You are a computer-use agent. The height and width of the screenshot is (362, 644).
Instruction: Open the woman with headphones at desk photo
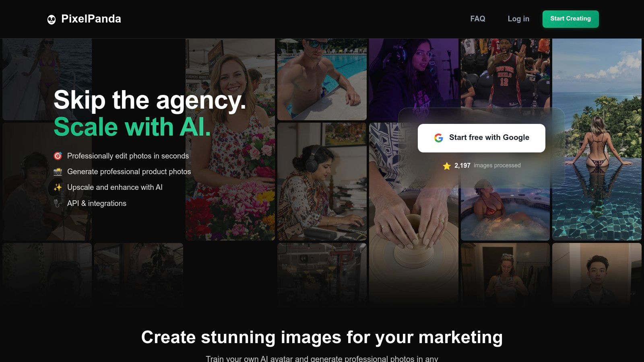(322, 181)
